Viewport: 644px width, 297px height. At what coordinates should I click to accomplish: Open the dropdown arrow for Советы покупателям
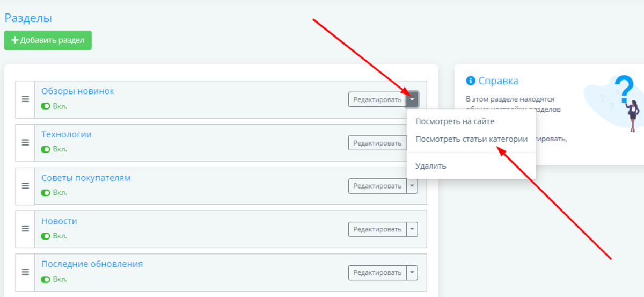tap(412, 186)
